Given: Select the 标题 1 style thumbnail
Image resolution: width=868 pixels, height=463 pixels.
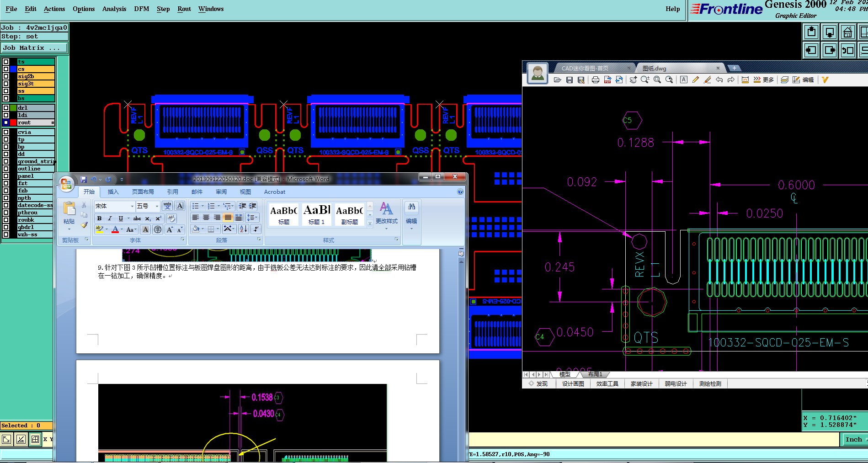Looking at the screenshot, I should point(316,214).
